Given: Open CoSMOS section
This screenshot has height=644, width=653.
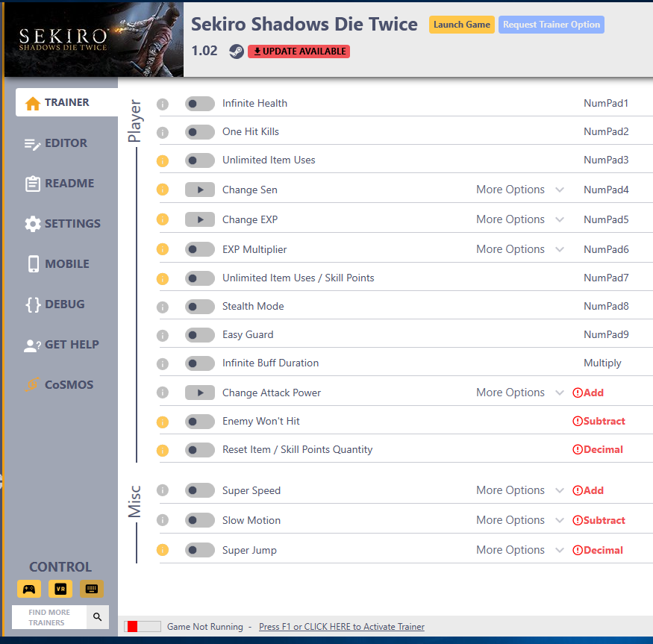Looking at the screenshot, I should (59, 385).
